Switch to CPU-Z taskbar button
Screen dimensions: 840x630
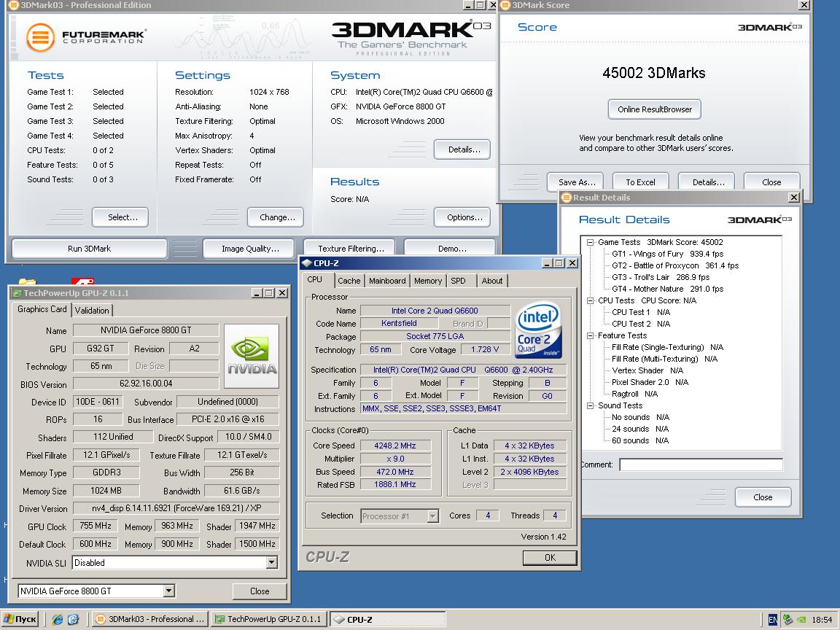pyautogui.click(x=388, y=619)
